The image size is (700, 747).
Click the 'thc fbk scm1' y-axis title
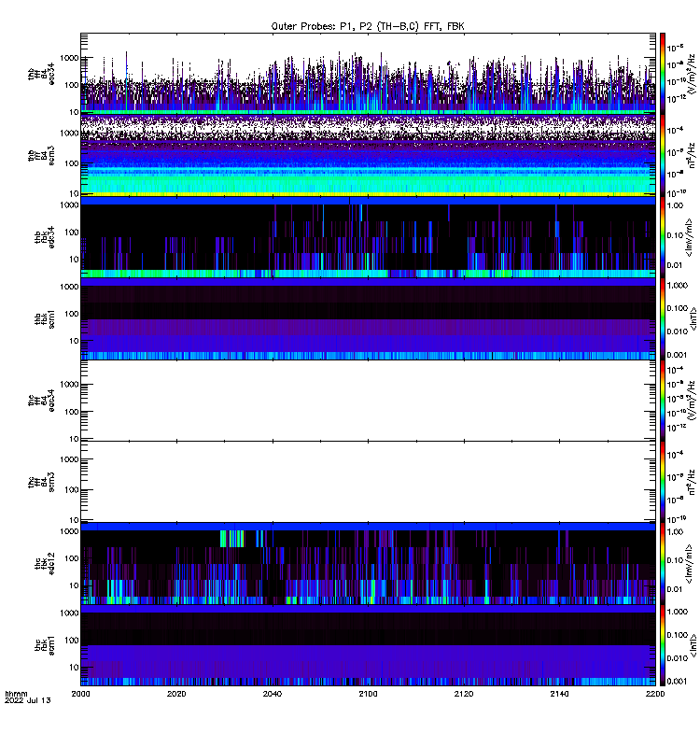45,646
